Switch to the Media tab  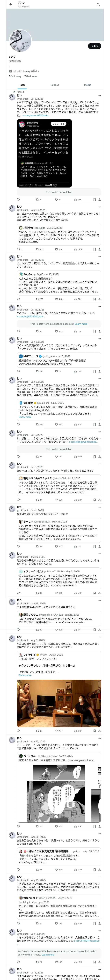[x=88, y=85]
